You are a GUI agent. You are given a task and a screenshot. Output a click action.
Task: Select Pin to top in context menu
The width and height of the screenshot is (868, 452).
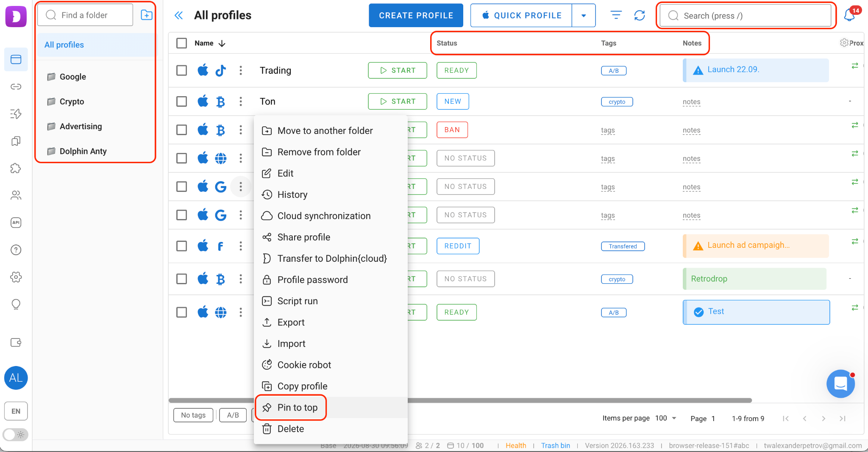point(331,408)
